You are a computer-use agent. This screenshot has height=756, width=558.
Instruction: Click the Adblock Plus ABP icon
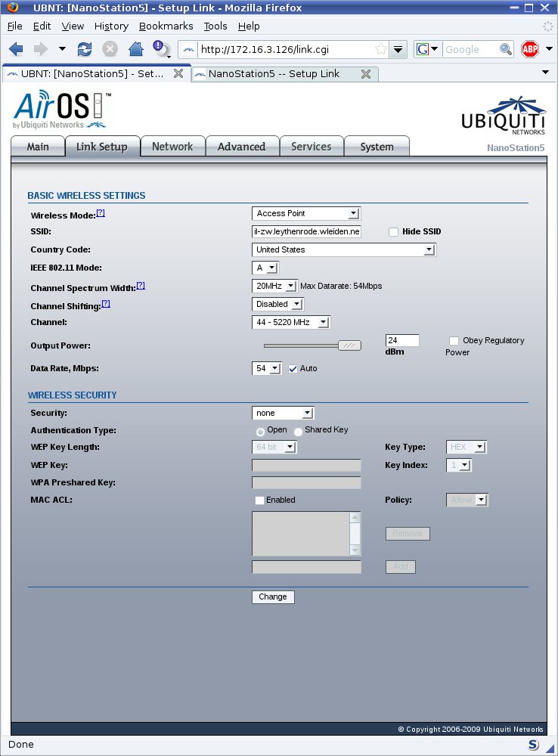(x=529, y=49)
